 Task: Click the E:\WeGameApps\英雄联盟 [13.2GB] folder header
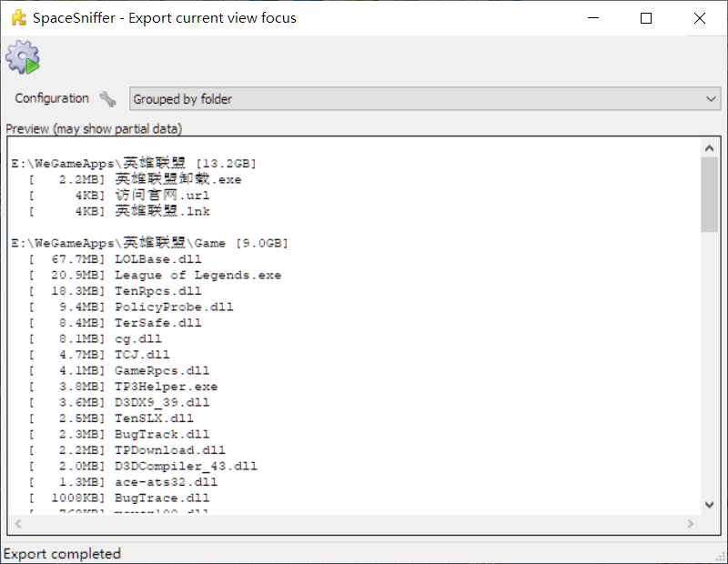coord(134,163)
